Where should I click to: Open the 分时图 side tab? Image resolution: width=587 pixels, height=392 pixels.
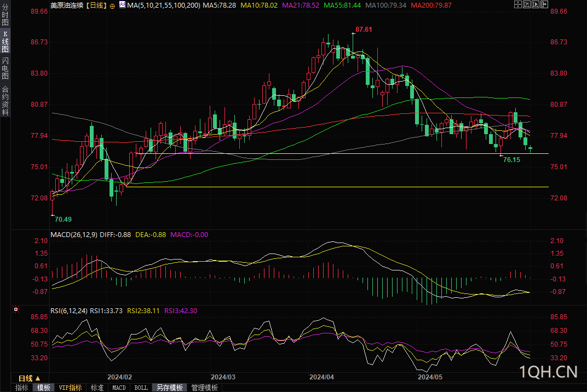point(5,15)
